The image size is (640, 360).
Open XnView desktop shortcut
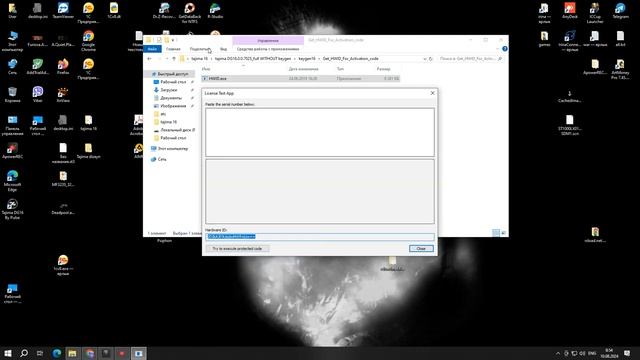(x=63, y=94)
